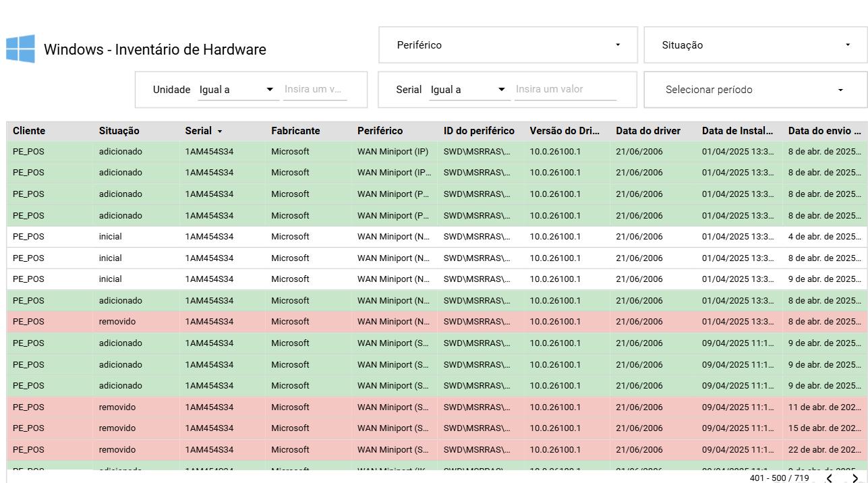Click the Windows logo icon
This screenshot has width=868, height=483.
[x=20, y=49]
